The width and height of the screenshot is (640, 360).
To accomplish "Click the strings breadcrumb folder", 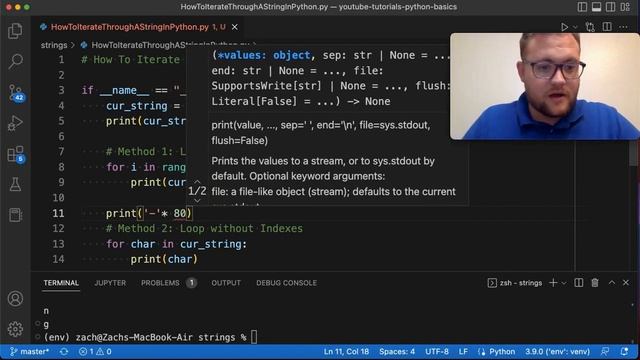I will click(x=54, y=45).
